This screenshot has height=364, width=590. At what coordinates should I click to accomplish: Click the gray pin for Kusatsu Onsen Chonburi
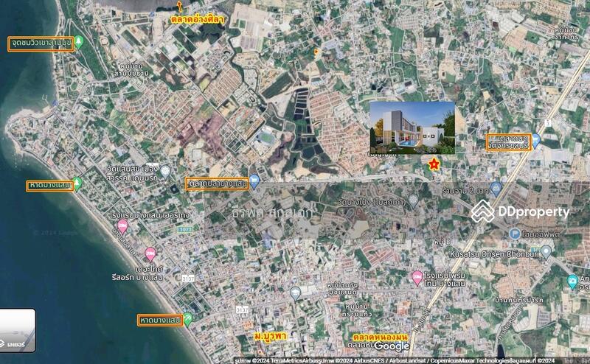pyautogui.click(x=546, y=252)
